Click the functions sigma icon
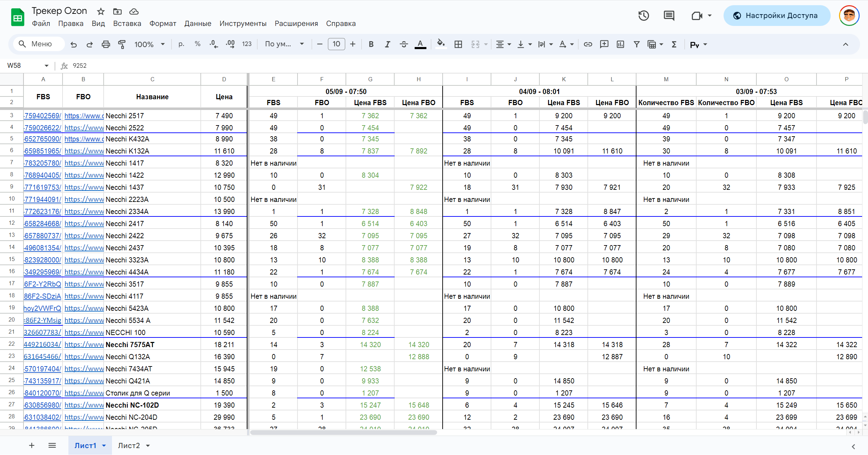This screenshot has height=455, width=868. coord(674,44)
